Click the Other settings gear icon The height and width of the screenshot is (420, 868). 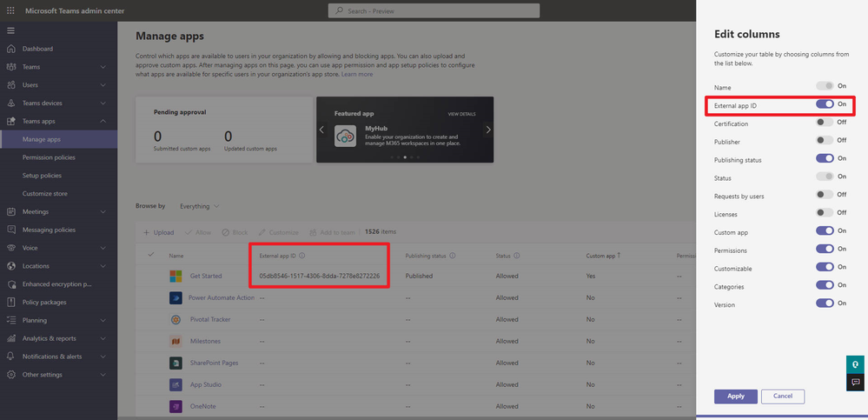tap(10, 375)
